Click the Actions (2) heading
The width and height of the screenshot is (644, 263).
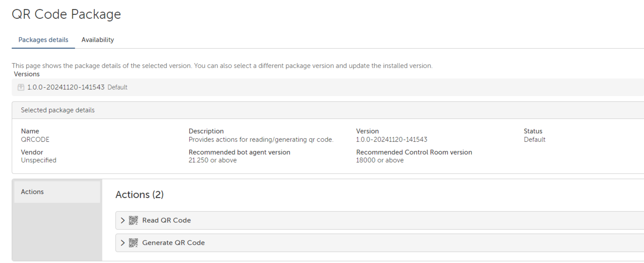(140, 195)
